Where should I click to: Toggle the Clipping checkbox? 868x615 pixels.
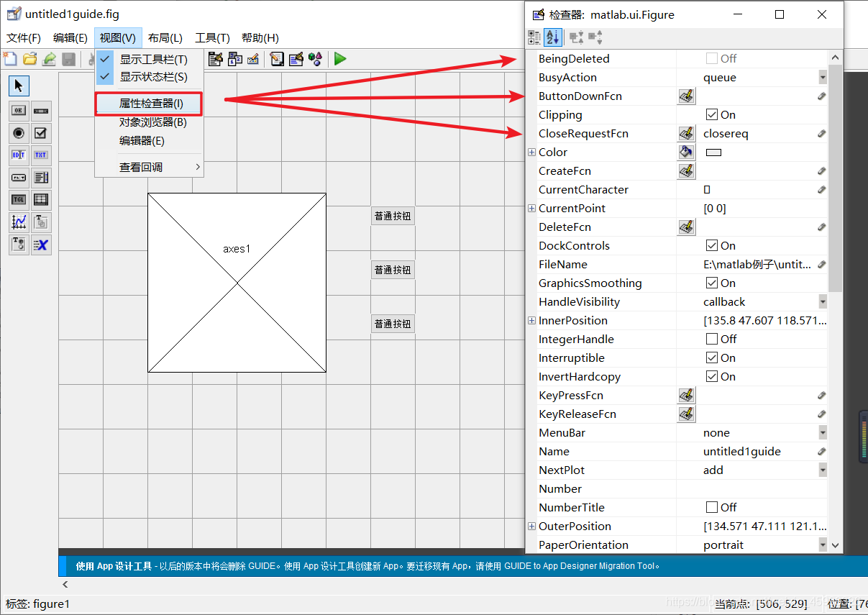tap(712, 114)
